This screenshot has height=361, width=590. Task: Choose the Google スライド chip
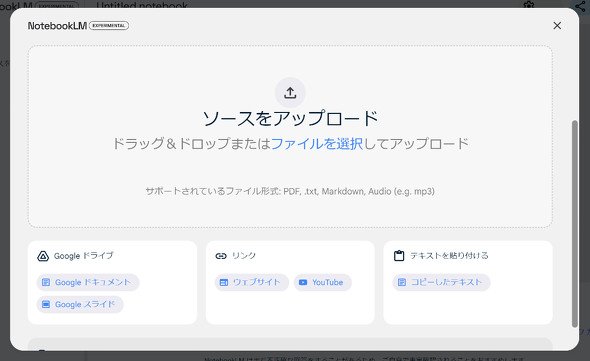tap(80, 304)
